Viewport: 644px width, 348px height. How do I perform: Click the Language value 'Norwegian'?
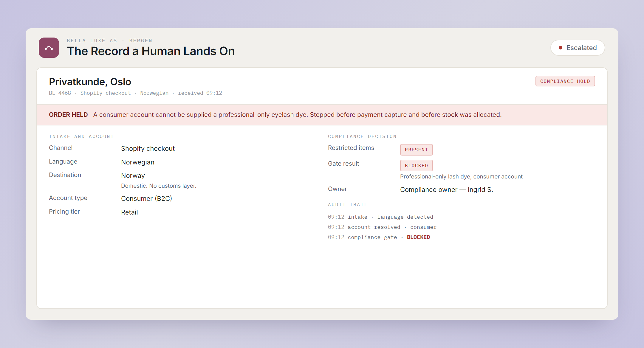138,162
